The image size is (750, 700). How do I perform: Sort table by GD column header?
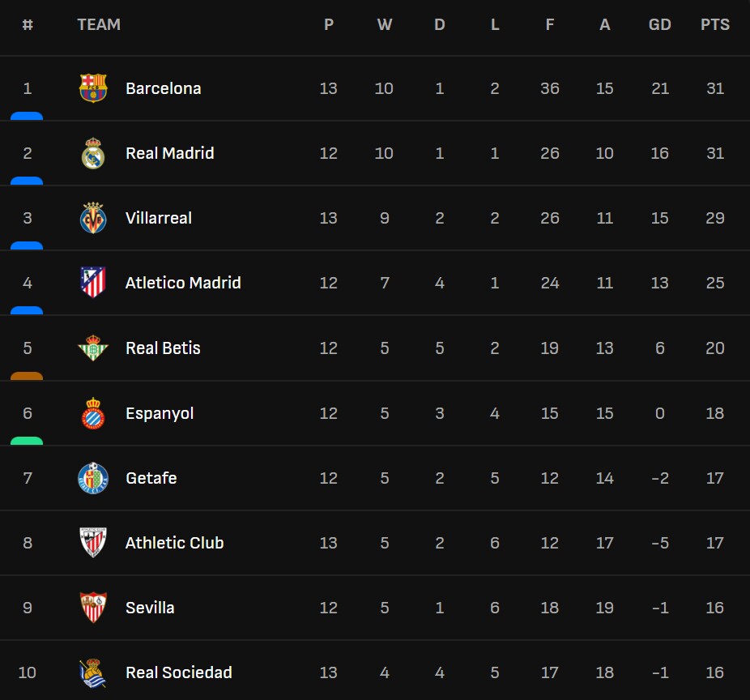[x=659, y=25]
